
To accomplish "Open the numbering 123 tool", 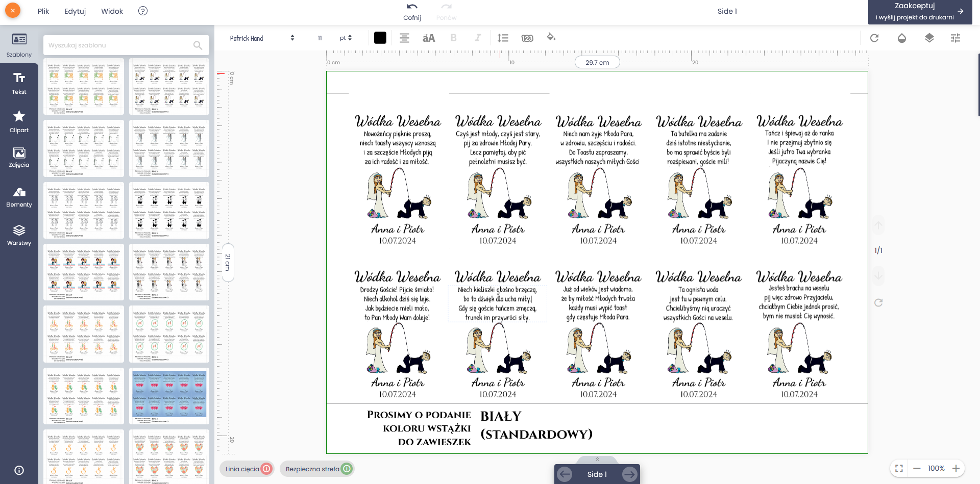I will click(527, 38).
